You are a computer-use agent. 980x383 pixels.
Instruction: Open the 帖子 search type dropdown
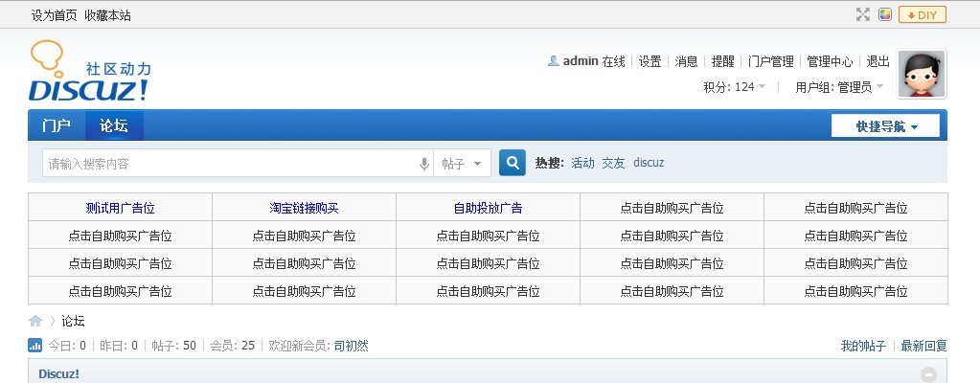click(x=462, y=164)
